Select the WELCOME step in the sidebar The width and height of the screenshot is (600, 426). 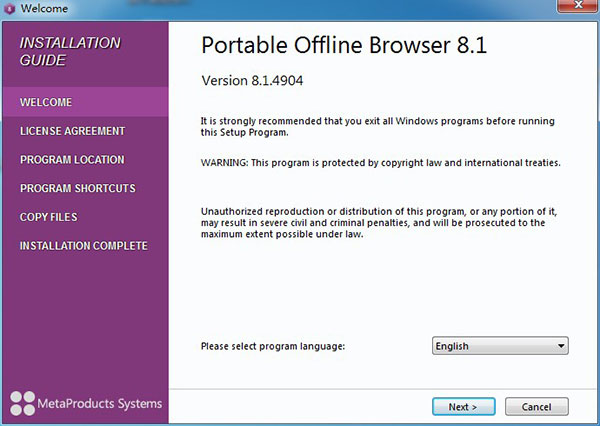click(x=85, y=102)
